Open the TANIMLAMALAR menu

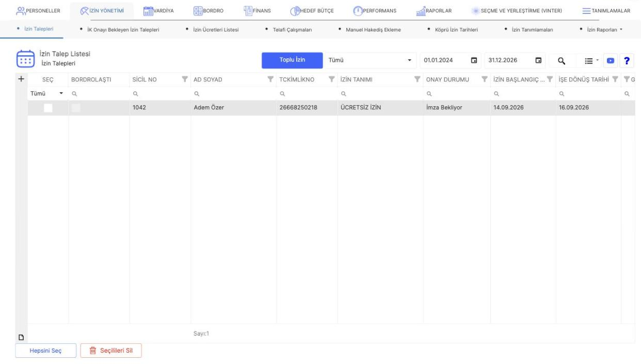pyautogui.click(x=605, y=10)
